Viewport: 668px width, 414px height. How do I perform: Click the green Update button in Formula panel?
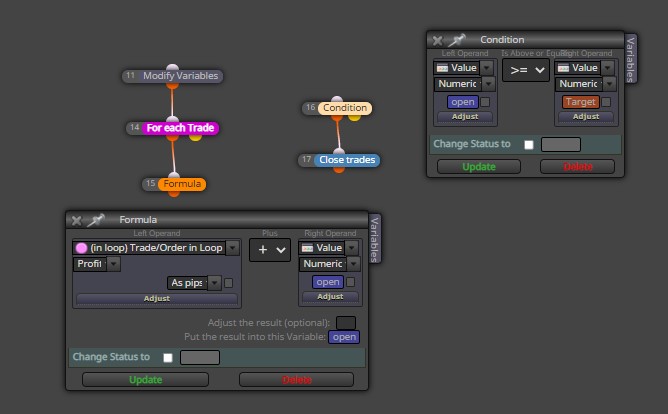[x=145, y=380]
